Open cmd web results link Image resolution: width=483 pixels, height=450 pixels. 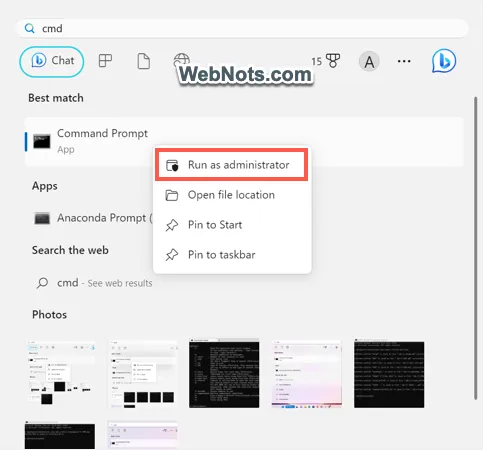(94, 283)
